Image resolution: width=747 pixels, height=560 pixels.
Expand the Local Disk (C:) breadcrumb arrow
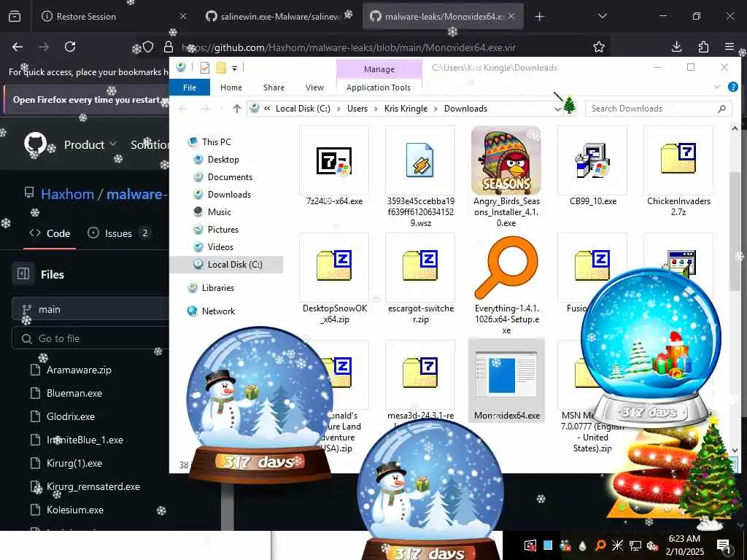pos(338,109)
